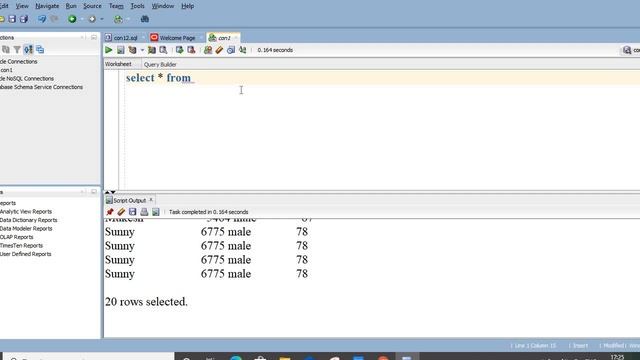Viewport: 640px width, 360px height.
Task: Select Data Modeler Reports node
Action: click(x=26, y=229)
